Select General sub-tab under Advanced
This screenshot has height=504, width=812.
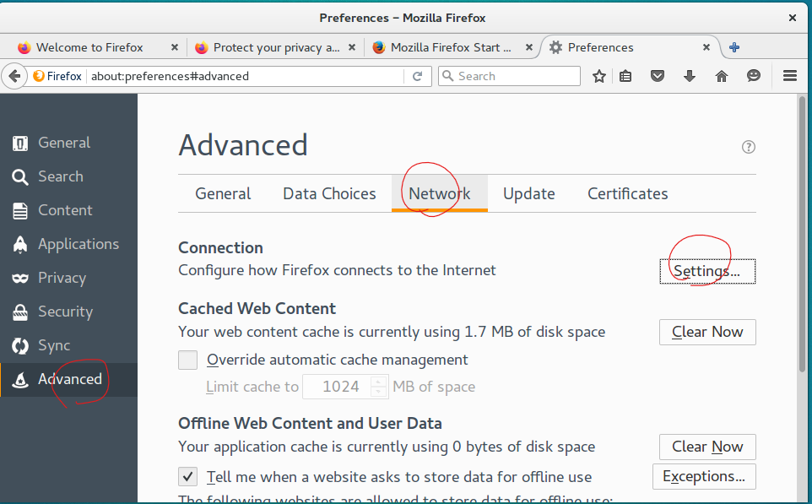[x=223, y=193]
